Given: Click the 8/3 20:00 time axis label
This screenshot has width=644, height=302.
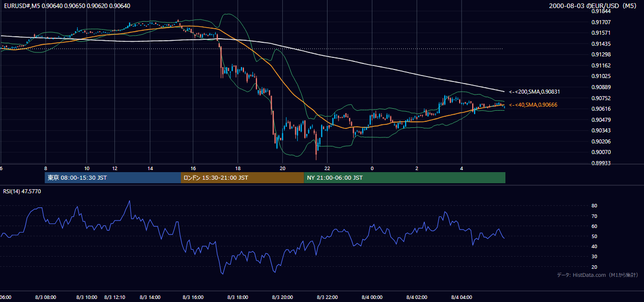Looking at the screenshot, I should 282,297.
